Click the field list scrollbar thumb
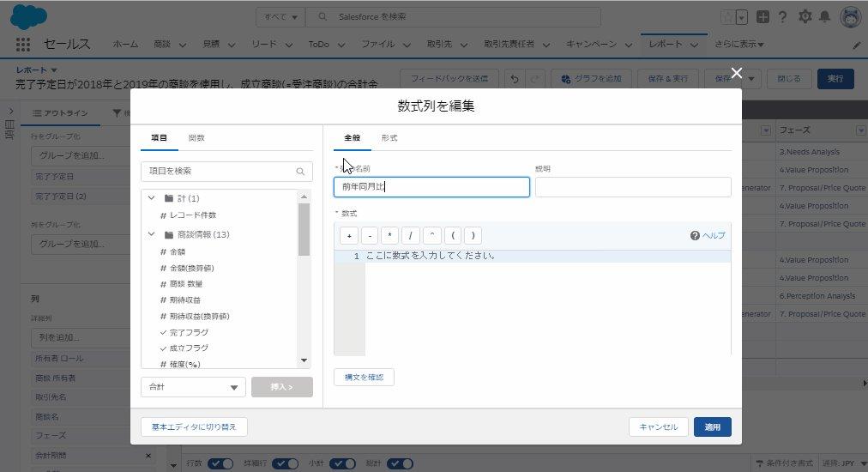Screen dimensions: 868x472 (x=304, y=229)
